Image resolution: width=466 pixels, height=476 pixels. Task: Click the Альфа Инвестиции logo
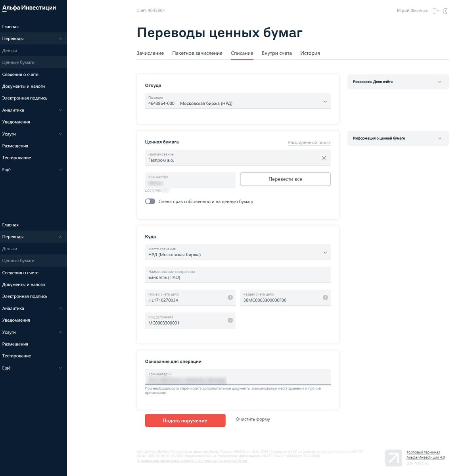click(x=30, y=8)
